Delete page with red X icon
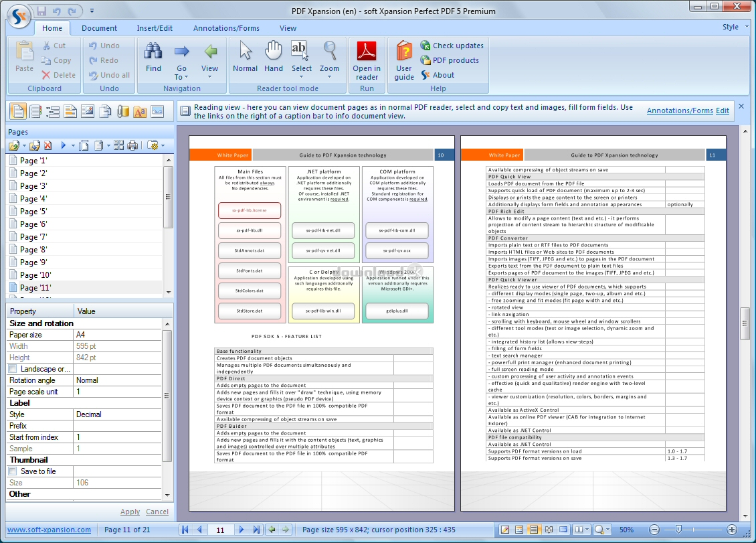The image size is (756, 543). pos(48,145)
